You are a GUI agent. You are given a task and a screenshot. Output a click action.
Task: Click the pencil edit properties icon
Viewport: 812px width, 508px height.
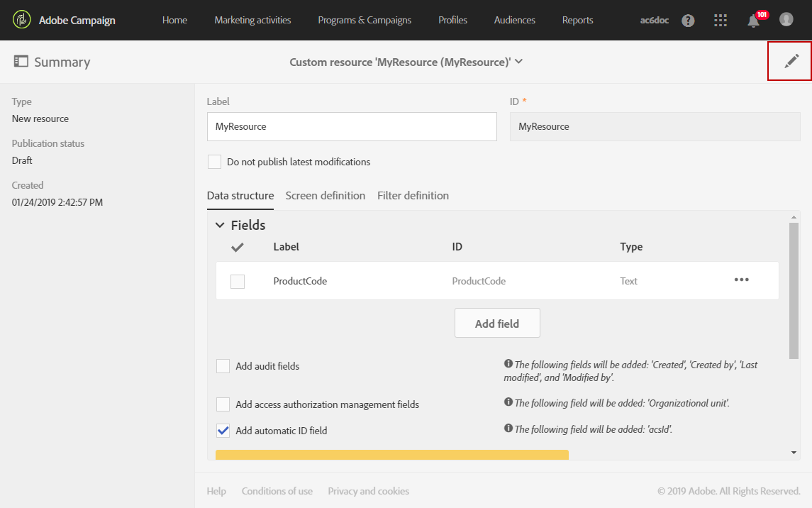791,62
